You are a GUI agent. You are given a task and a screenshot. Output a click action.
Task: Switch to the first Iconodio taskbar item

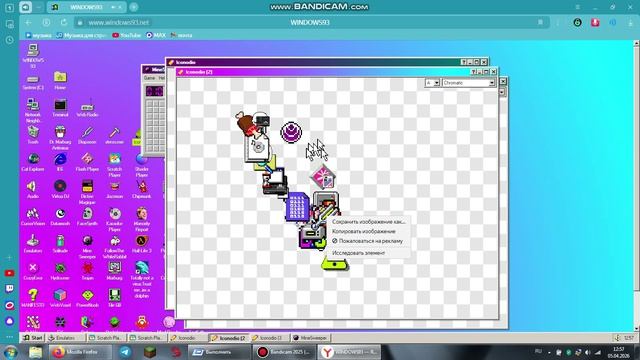point(187,338)
